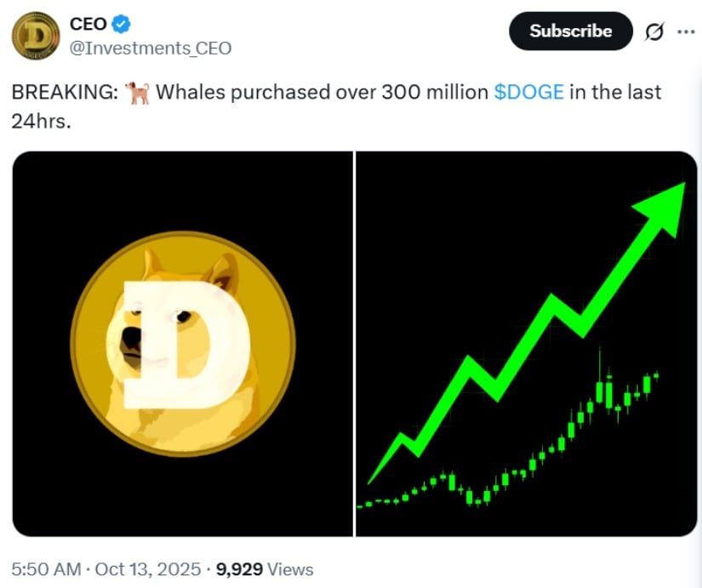Image resolution: width=702 pixels, height=588 pixels.
Task: Follow the $DOGE cashtag link
Action: pos(528,93)
